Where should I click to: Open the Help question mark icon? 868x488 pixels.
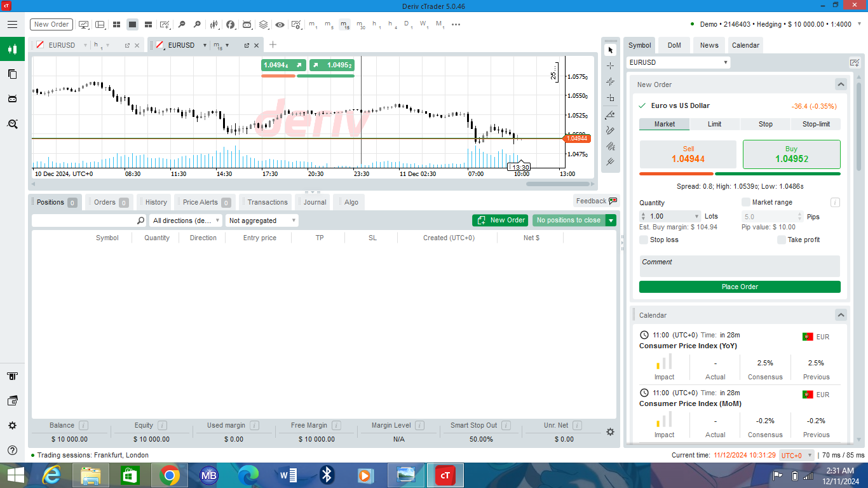pyautogui.click(x=12, y=451)
